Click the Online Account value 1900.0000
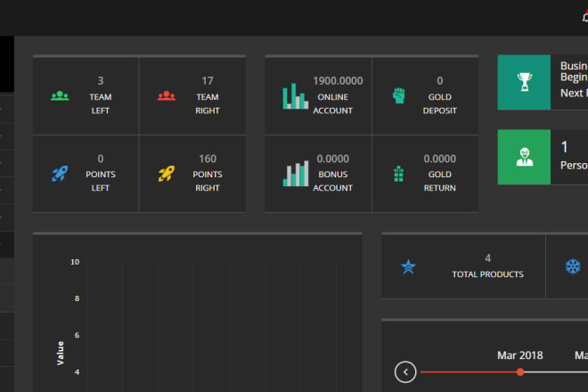588x392 pixels. click(x=338, y=81)
